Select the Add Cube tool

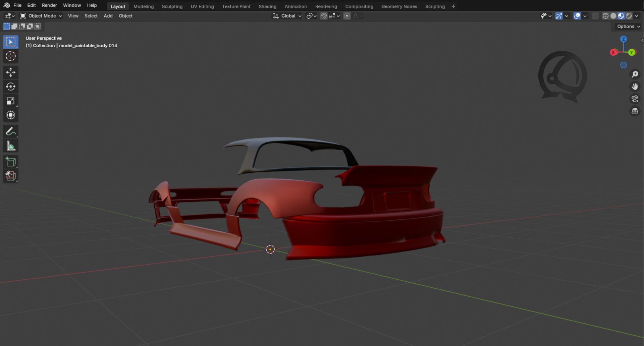pyautogui.click(x=11, y=162)
